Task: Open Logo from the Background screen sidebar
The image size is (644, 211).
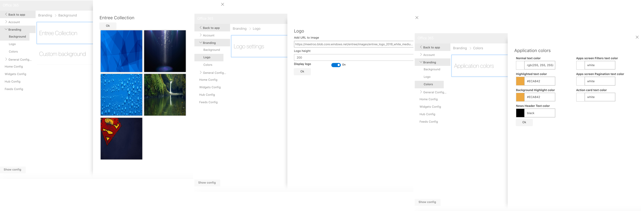Action: coord(12,44)
